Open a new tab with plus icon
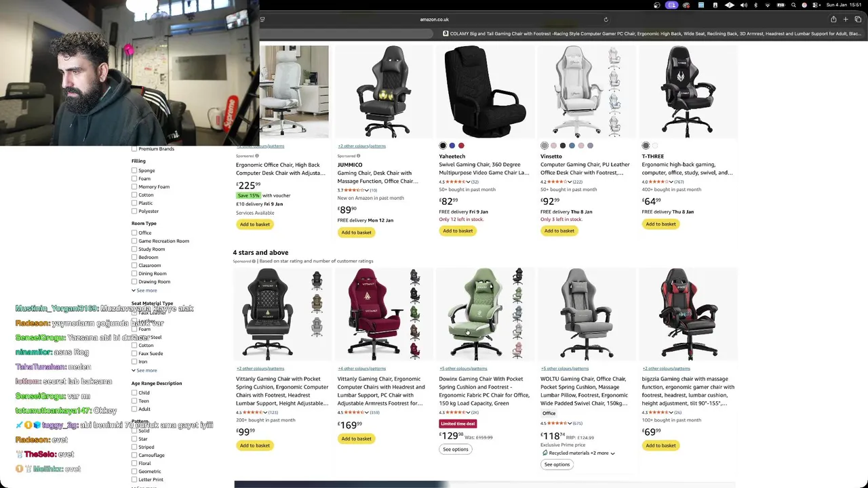 pyautogui.click(x=846, y=20)
